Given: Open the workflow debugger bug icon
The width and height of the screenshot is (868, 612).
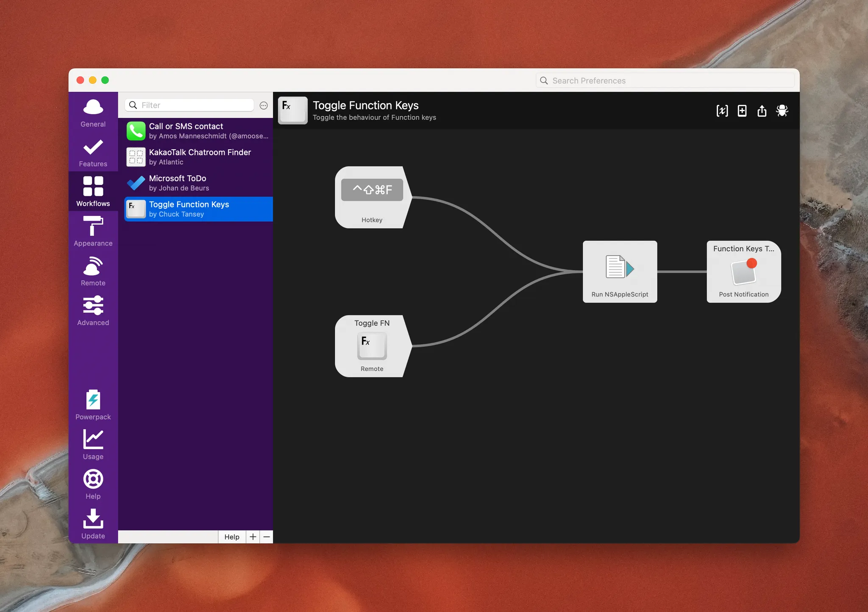Looking at the screenshot, I should (782, 111).
